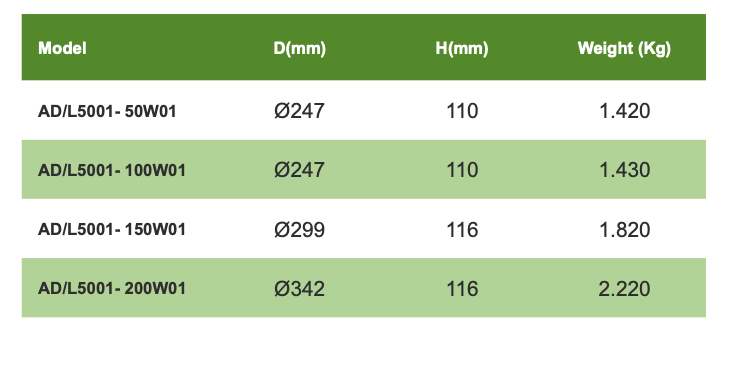Viewport: 732px width, 378px height.
Task: Click the 1.820 weight value
Action: 625,230
